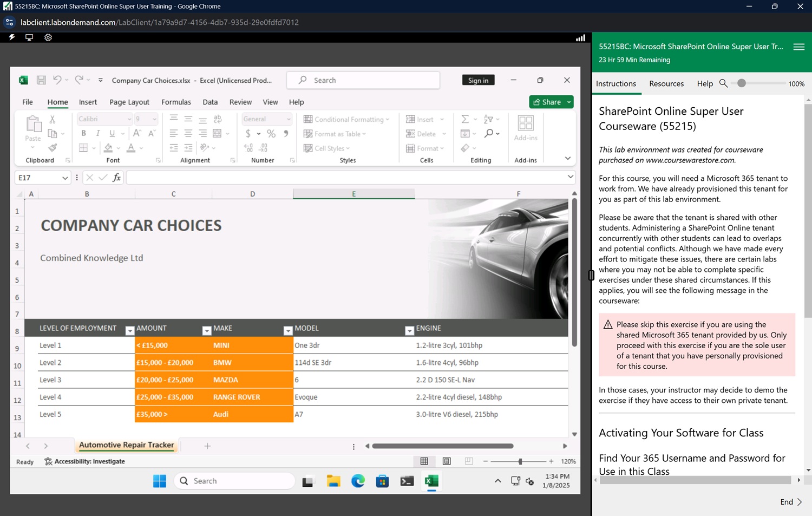The image size is (812, 516).
Task: Click the Font Color letter A
Action: pyautogui.click(x=131, y=148)
